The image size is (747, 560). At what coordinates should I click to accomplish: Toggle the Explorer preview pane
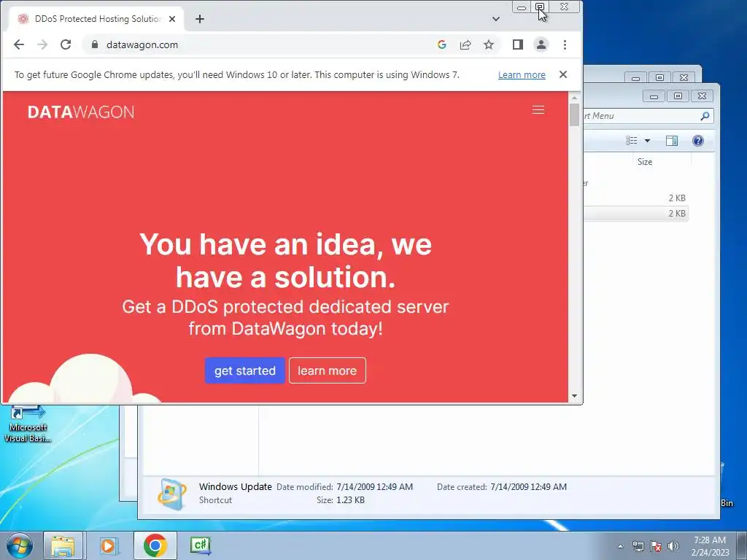click(x=672, y=141)
